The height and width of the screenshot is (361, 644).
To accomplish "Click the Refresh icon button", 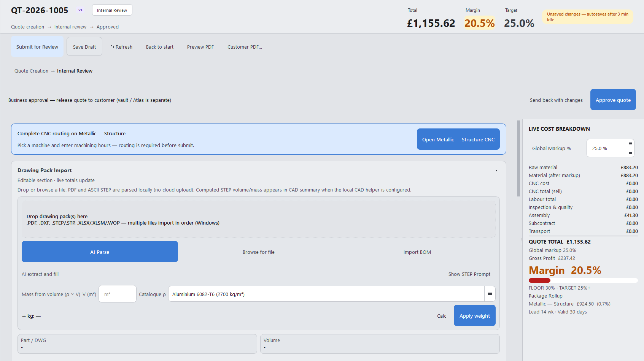I will point(121,47).
